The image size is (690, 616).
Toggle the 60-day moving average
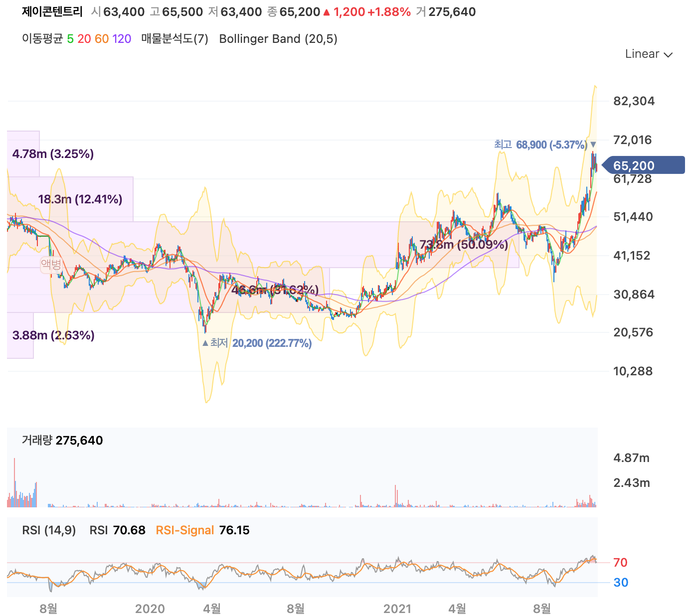pyautogui.click(x=102, y=39)
